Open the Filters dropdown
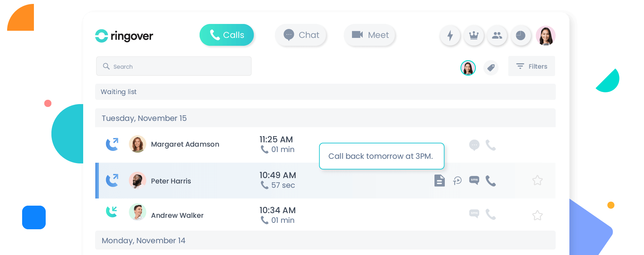Image resolution: width=644 pixels, height=255 pixels. (x=532, y=66)
